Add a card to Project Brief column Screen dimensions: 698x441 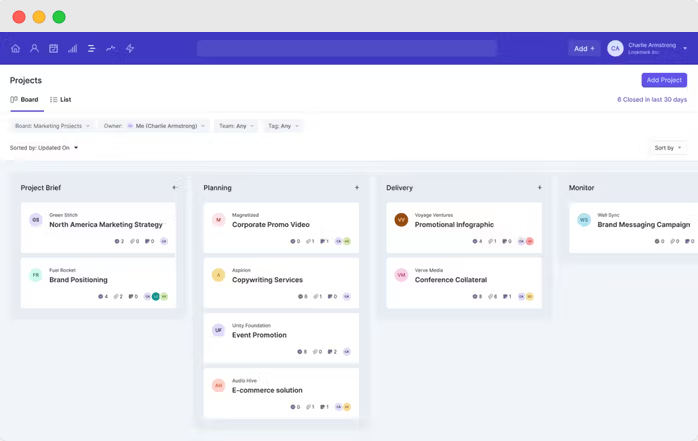coord(174,188)
